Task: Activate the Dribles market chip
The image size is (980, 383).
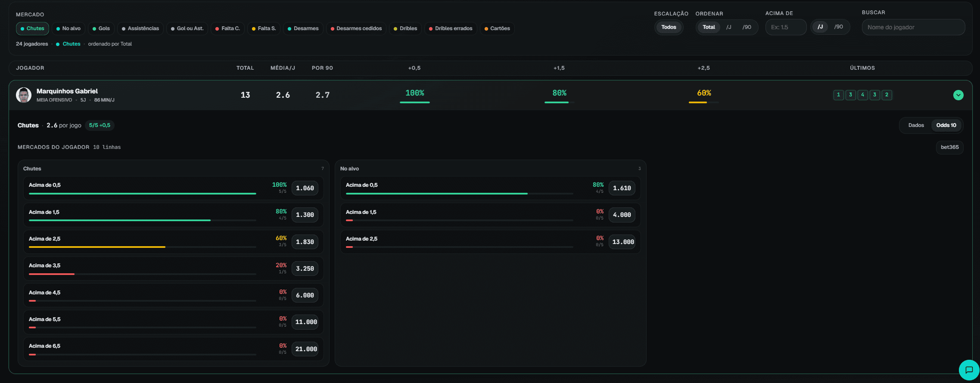Action: click(x=405, y=28)
